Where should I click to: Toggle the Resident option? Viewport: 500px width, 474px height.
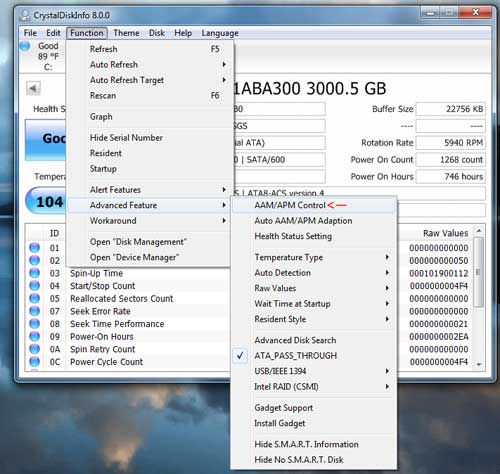[x=149, y=153]
